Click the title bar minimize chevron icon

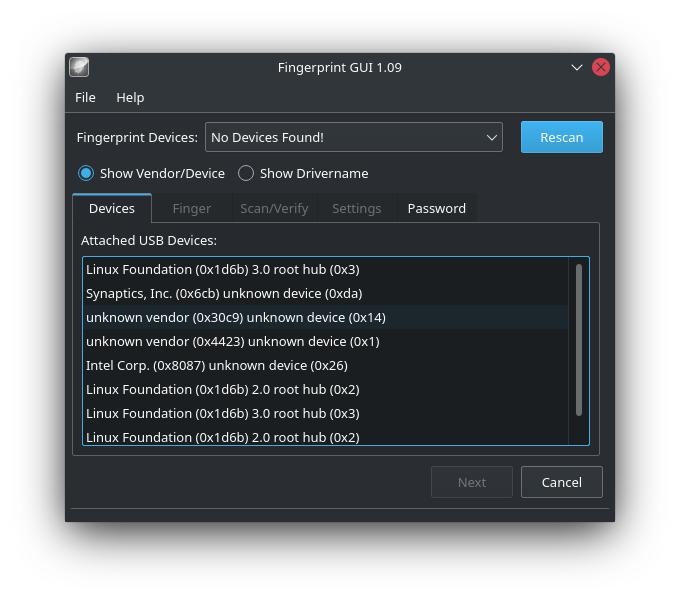click(577, 67)
